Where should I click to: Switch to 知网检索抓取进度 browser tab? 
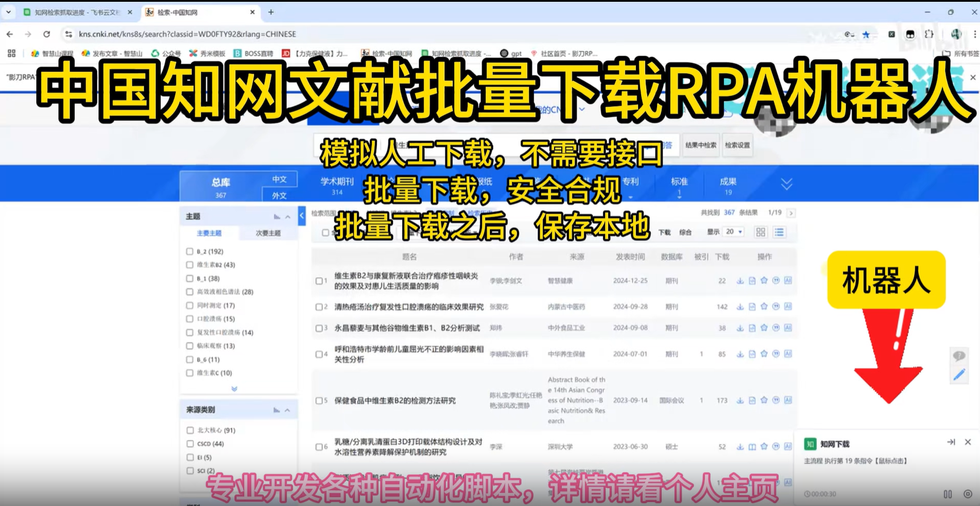pos(76,12)
